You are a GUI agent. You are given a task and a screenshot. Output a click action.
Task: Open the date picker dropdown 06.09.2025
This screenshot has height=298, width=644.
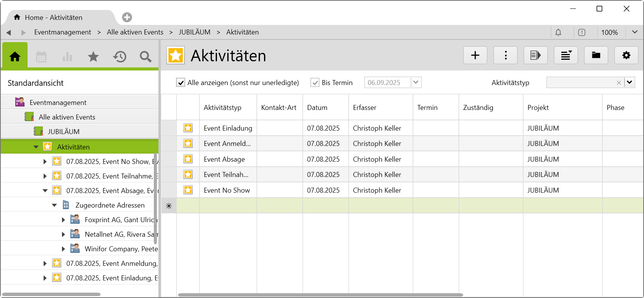point(416,82)
